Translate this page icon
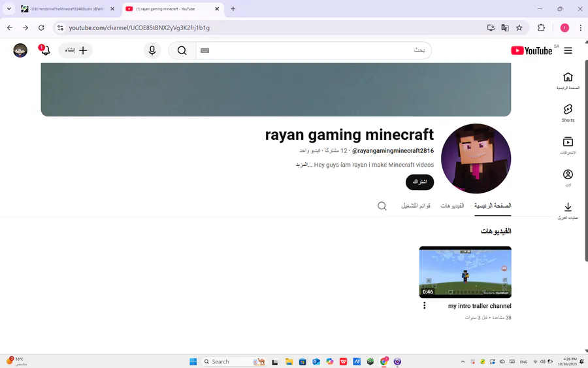This screenshot has height=368, width=588. pos(505,27)
